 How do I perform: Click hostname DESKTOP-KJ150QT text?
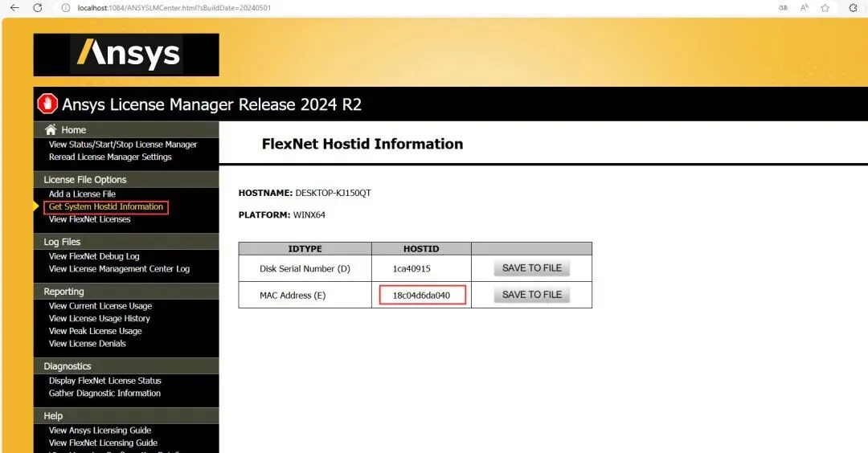(x=334, y=193)
